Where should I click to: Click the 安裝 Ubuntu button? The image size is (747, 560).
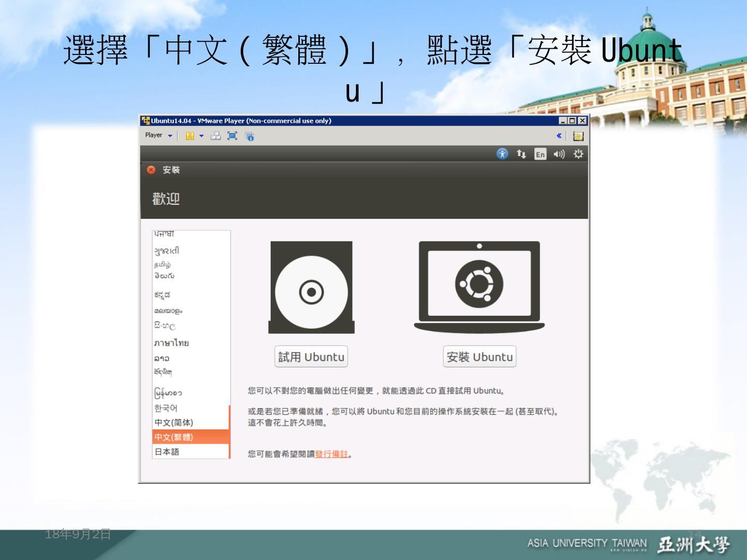[480, 357]
